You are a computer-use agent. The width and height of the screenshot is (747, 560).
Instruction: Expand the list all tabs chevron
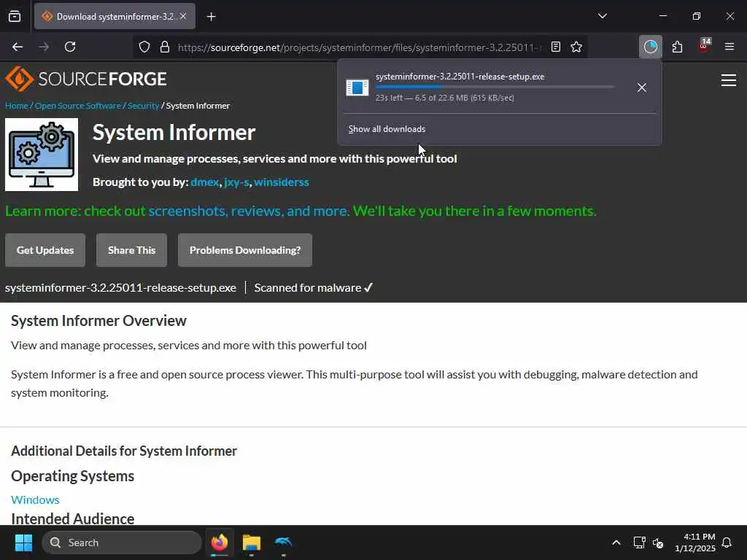coord(602,16)
